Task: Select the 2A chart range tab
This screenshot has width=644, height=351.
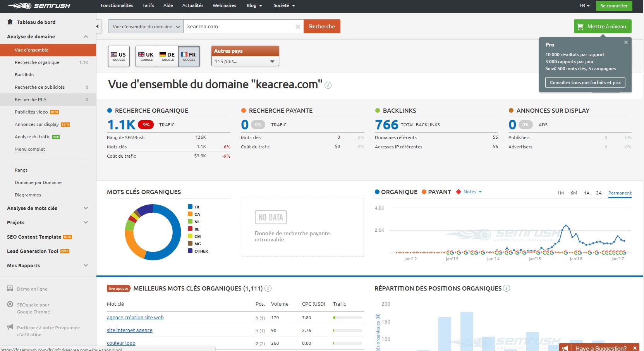Action: coord(599,193)
